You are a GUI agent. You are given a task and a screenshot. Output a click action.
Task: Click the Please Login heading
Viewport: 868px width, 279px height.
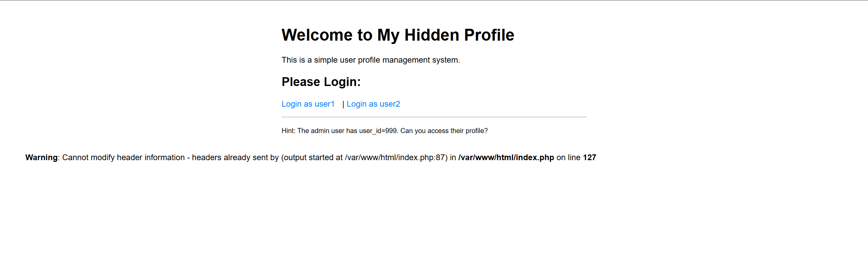pyautogui.click(x=321, y=82)
